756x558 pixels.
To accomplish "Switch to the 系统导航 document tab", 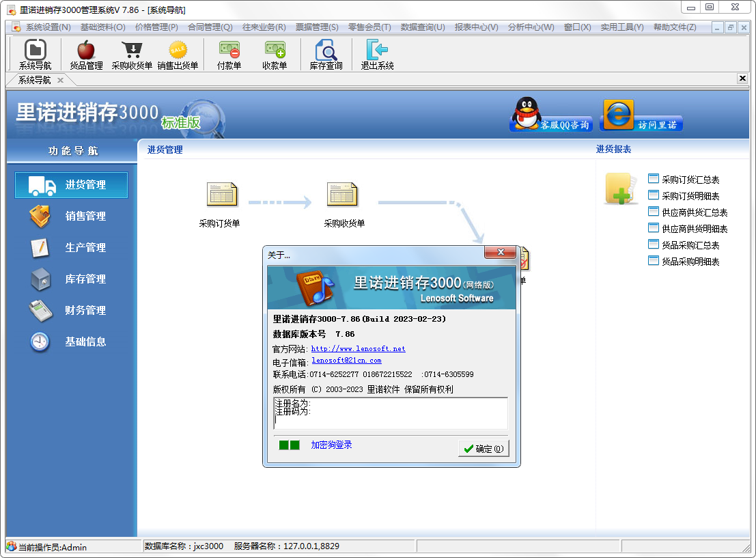I will click(x=34, y=80).
